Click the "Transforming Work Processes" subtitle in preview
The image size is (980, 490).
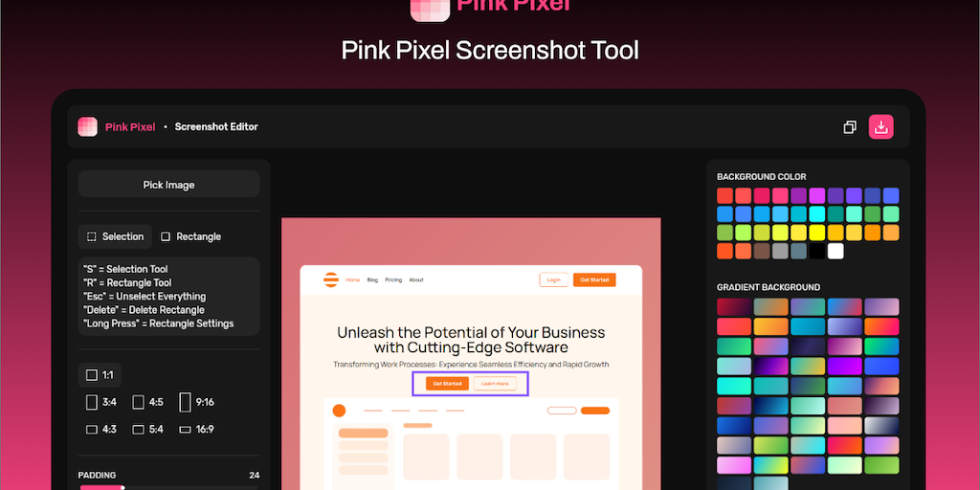[471, 365]
